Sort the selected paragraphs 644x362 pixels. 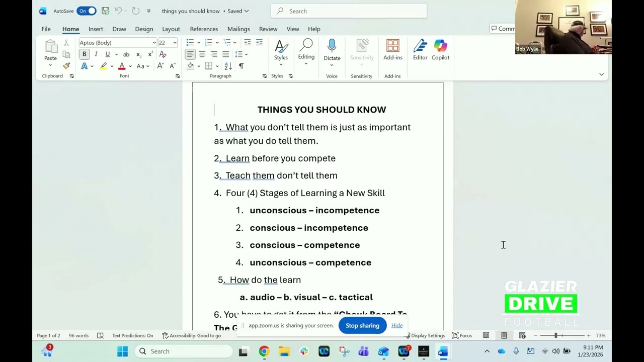[228, 66]
